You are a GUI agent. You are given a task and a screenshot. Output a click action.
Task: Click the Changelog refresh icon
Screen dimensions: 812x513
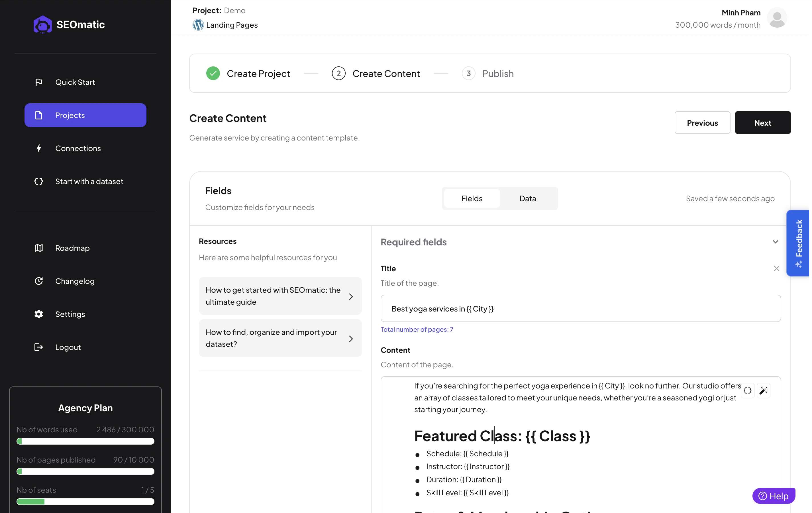pos(39,281)
